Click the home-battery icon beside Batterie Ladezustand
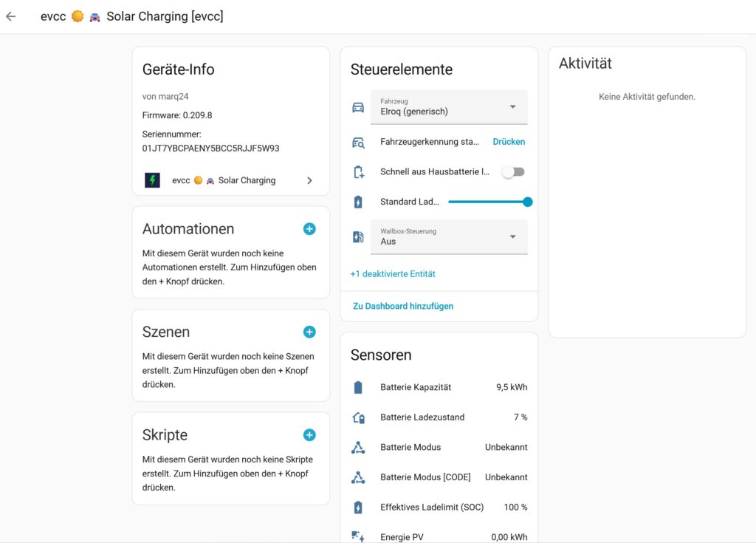 pos(358,417)
